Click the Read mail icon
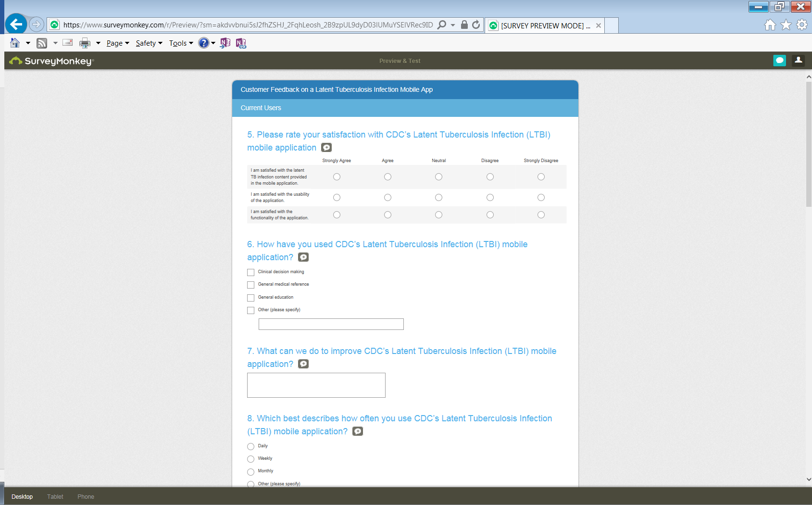This screenshot has height=505, width=812. 68,43
